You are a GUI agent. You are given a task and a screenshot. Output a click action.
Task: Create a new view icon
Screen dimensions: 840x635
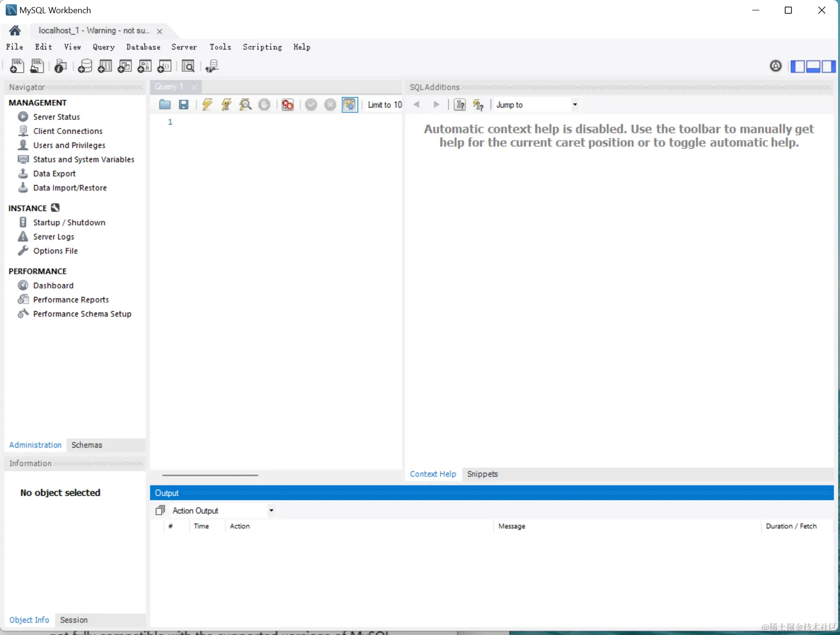(x=125, y=66)
